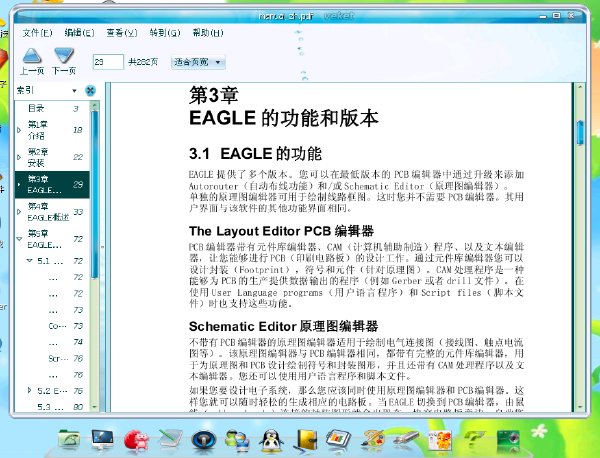Select 第5章 EAGLE… index row

[x=52, y=239]
